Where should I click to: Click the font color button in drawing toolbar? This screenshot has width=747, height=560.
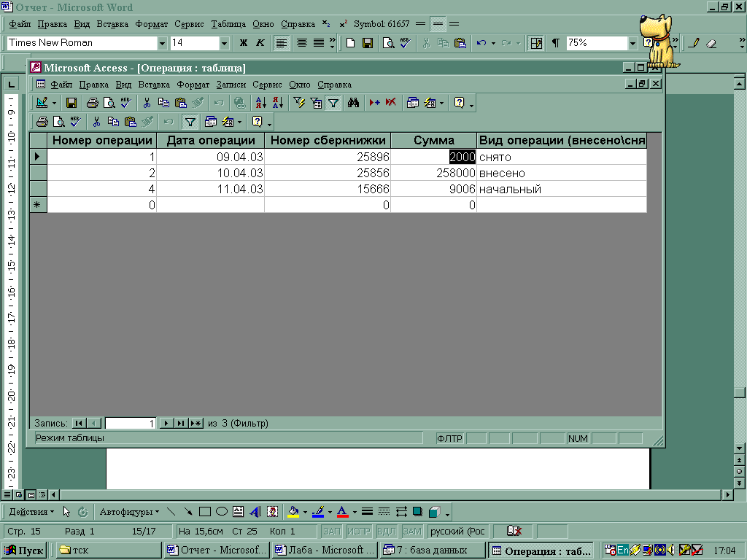[342, 512]
